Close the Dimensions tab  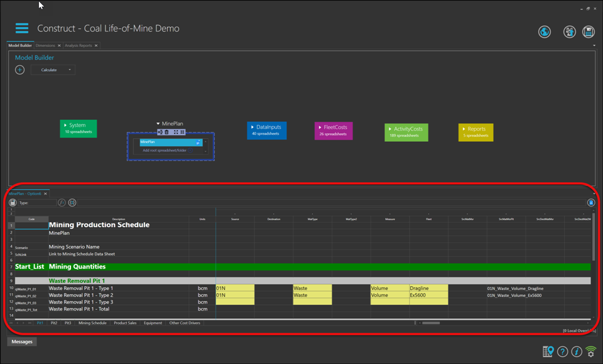tap(59, 46)
